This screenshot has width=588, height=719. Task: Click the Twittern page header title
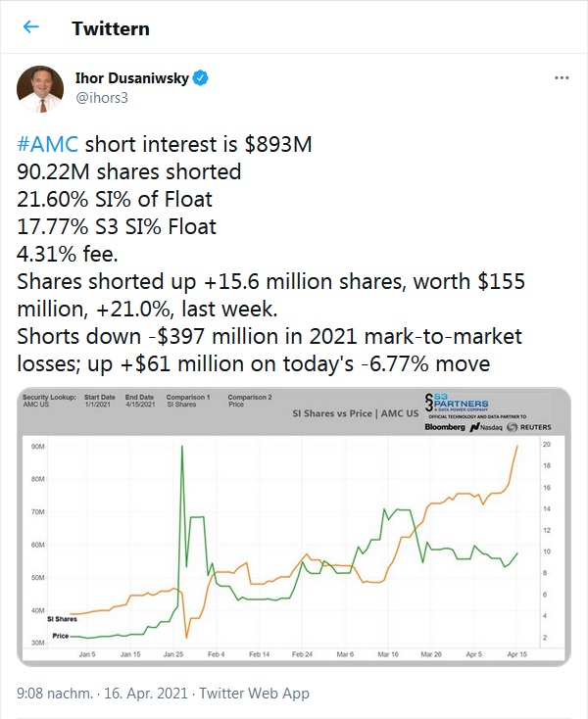pos(111,27)
